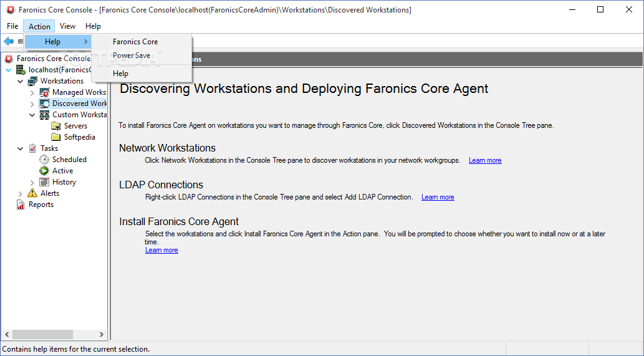
Task: Close the open Action menu
Action: coord(39,26)
